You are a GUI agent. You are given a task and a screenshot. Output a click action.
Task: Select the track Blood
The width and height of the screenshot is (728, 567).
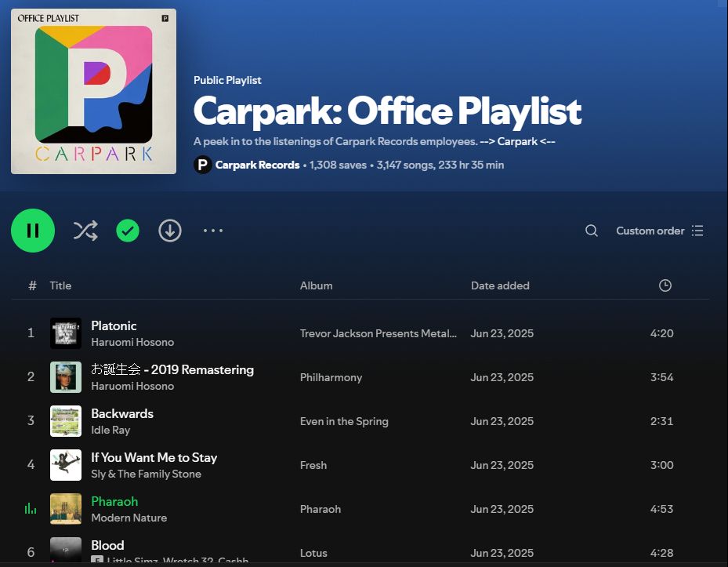(107, 545)
